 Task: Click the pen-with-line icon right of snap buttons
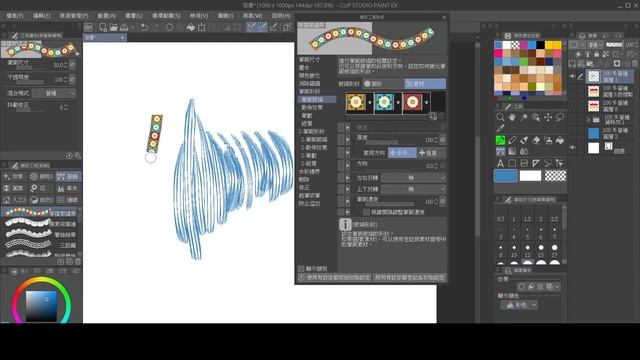274,27
